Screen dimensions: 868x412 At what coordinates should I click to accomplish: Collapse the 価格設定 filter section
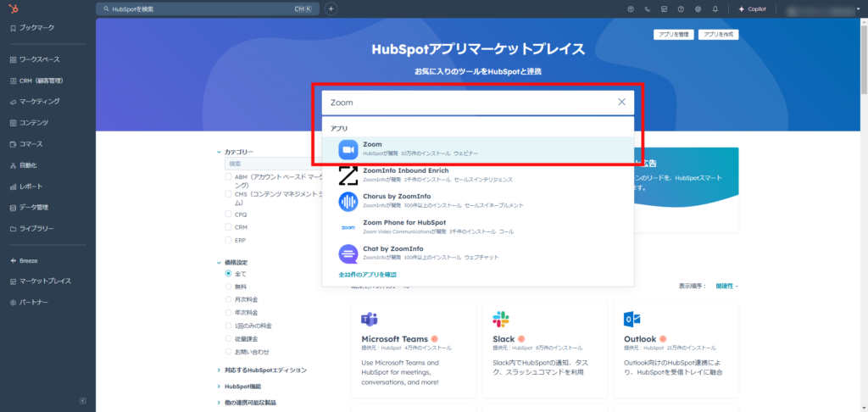[232, 263]
